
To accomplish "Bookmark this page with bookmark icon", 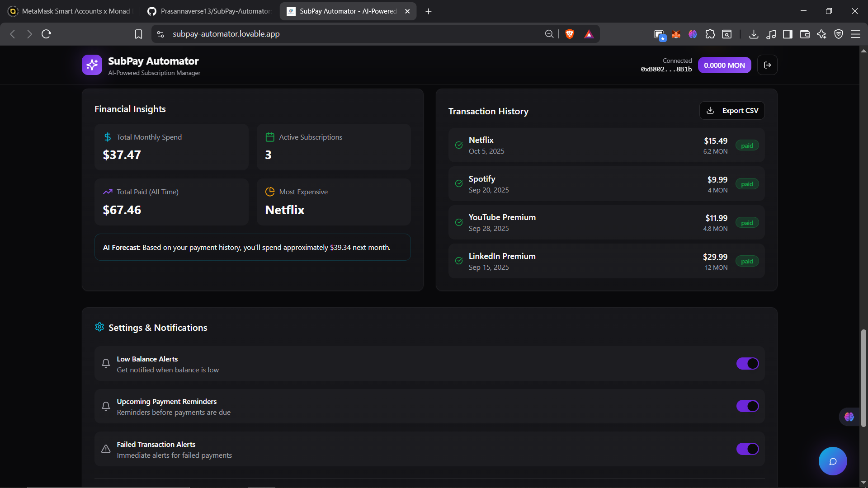I will [138, 34].
